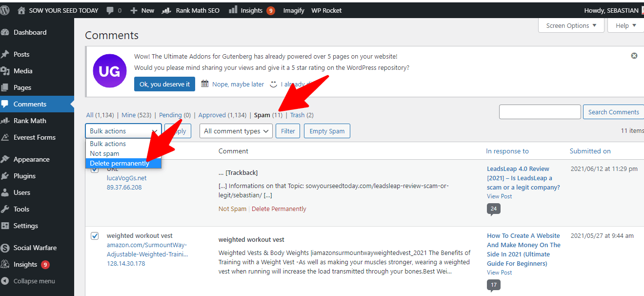Click the Search Comments button

[x=613, y=112]
